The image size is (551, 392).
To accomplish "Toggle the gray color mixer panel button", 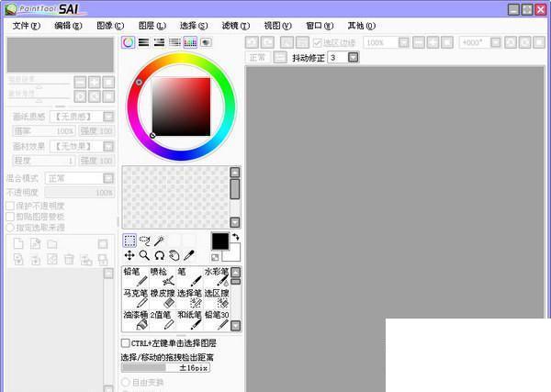I will [x=174, y=42].
